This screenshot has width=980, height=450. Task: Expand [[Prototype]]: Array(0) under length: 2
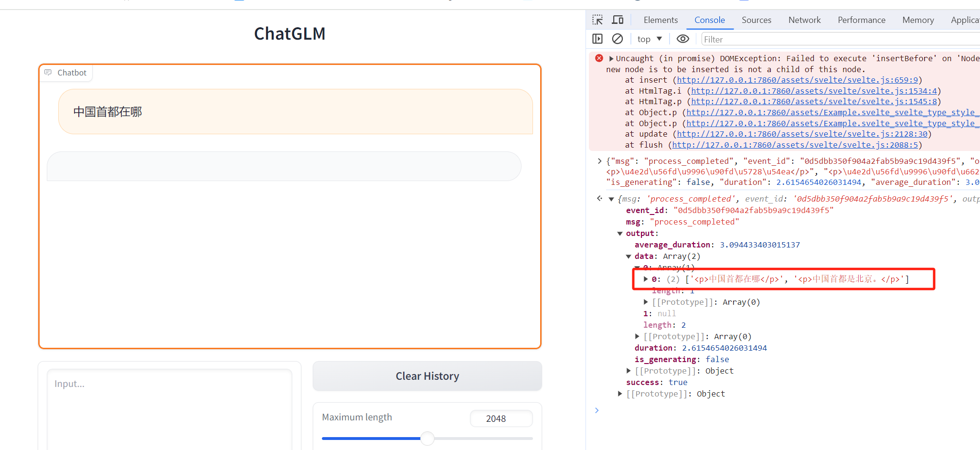pos(637,336)
